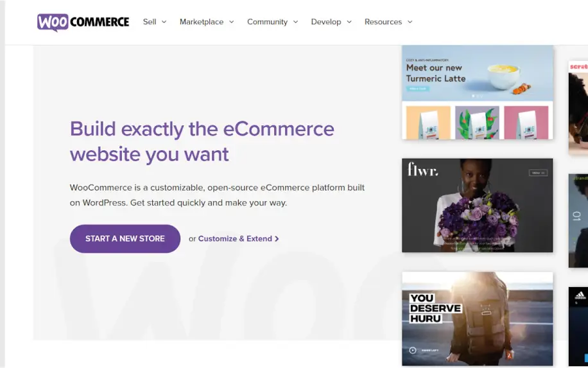
Task: Click the WooCommerce logo
Action: 83,22
